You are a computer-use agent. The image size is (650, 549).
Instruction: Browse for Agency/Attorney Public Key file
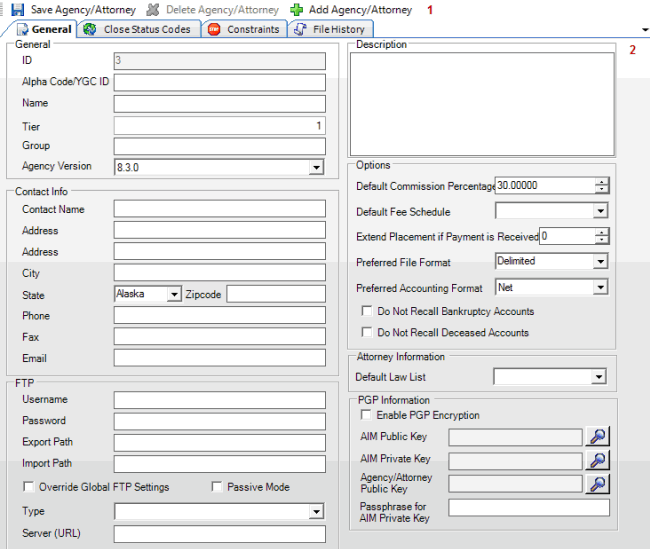click(x=597, y=484)
